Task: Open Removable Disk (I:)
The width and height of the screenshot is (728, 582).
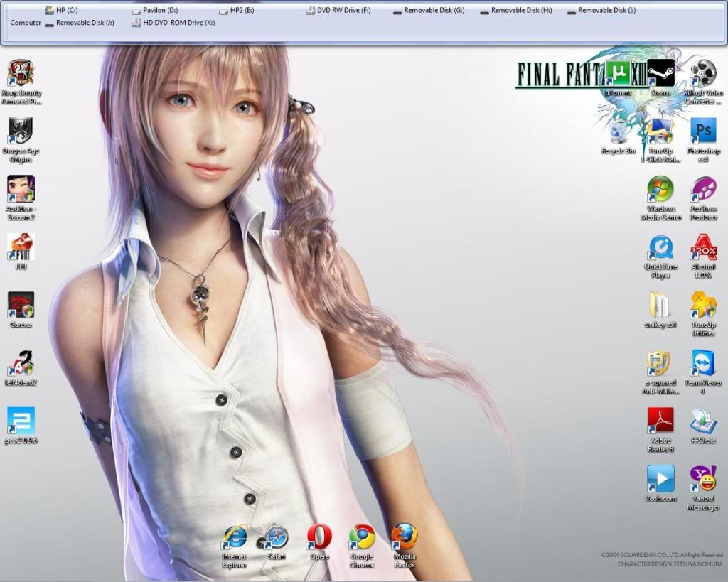Action: (601, 10)
